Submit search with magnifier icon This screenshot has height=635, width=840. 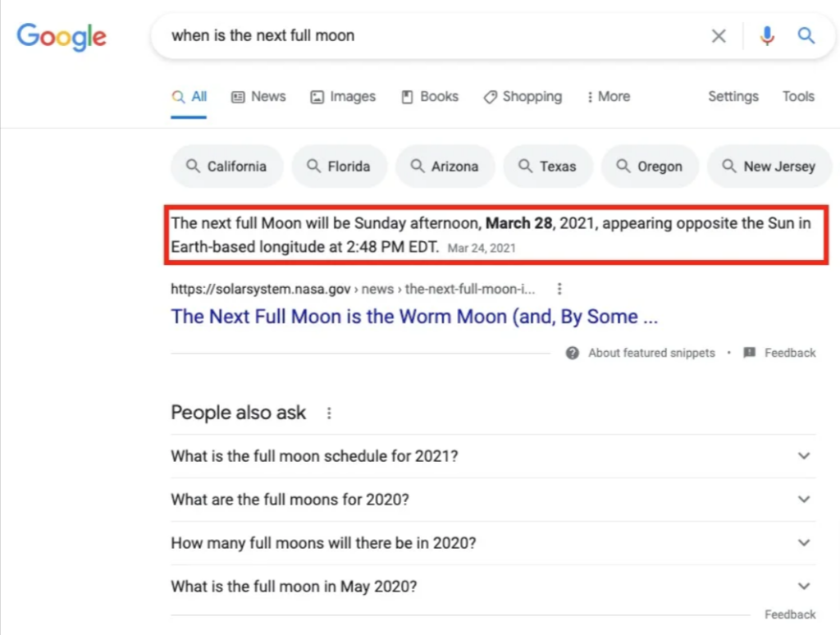click(x=806, y=36)
